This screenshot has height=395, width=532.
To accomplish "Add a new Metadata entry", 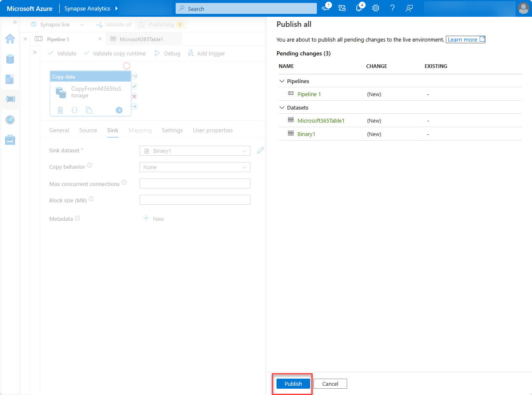I will [x=153, y=218].
